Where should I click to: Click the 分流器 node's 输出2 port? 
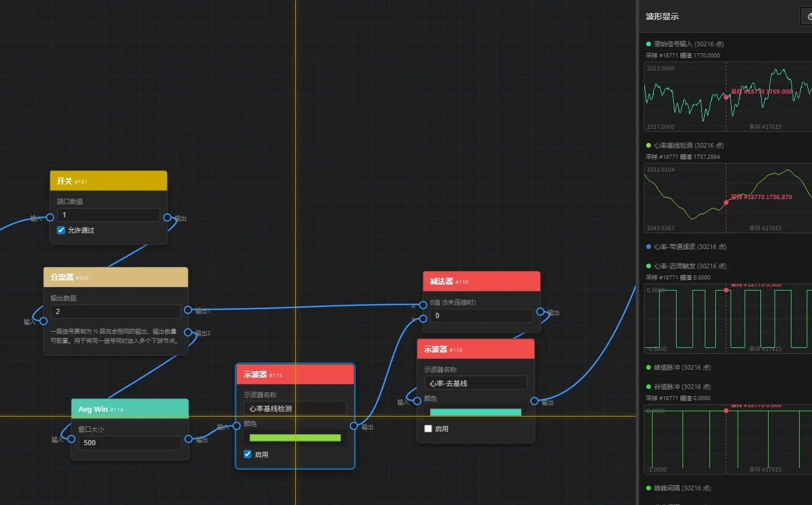tap(188, 332)
